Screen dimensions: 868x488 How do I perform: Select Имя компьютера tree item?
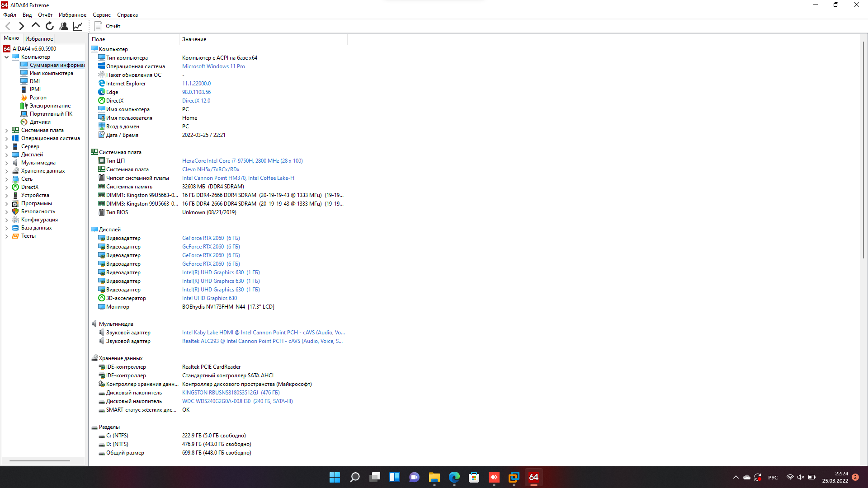tap(47, 73)
